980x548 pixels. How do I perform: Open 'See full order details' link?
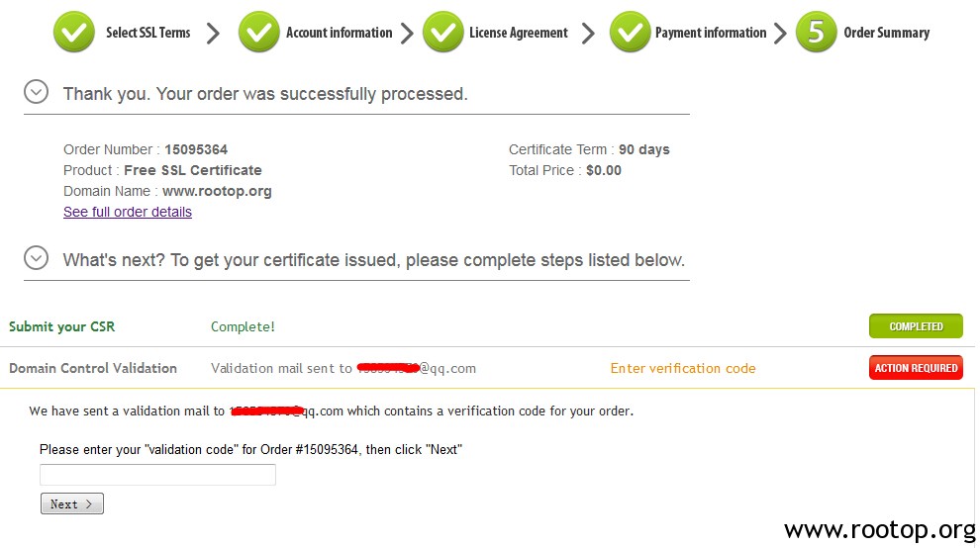128,212
